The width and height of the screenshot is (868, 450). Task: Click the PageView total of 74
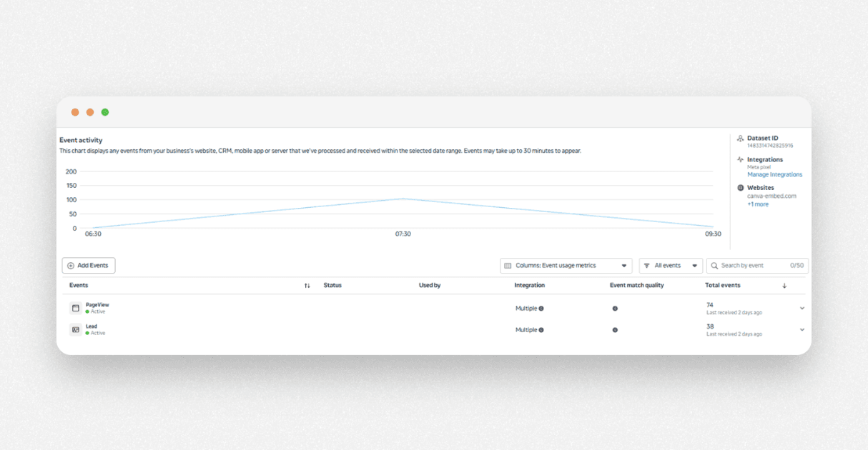tap(709, 305)
